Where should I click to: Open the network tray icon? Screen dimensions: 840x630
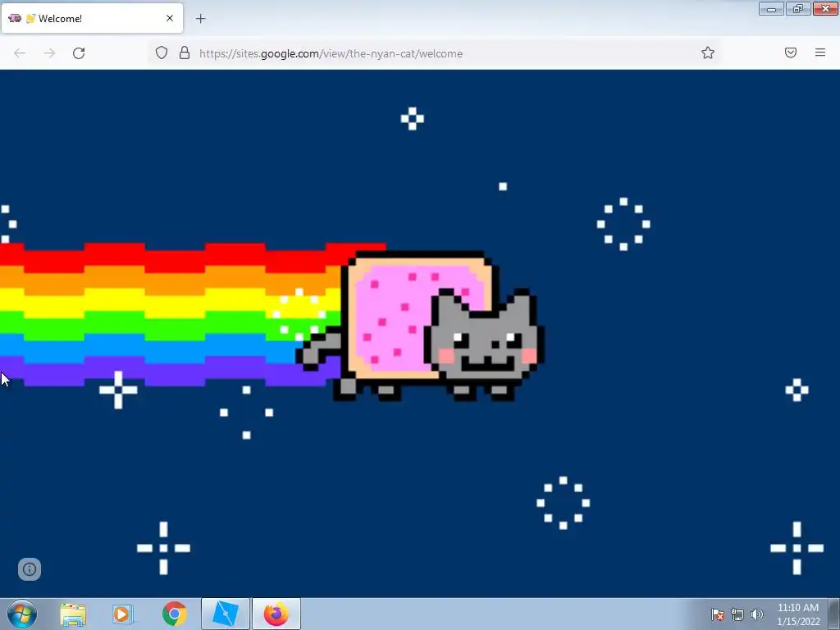point(737,614)
